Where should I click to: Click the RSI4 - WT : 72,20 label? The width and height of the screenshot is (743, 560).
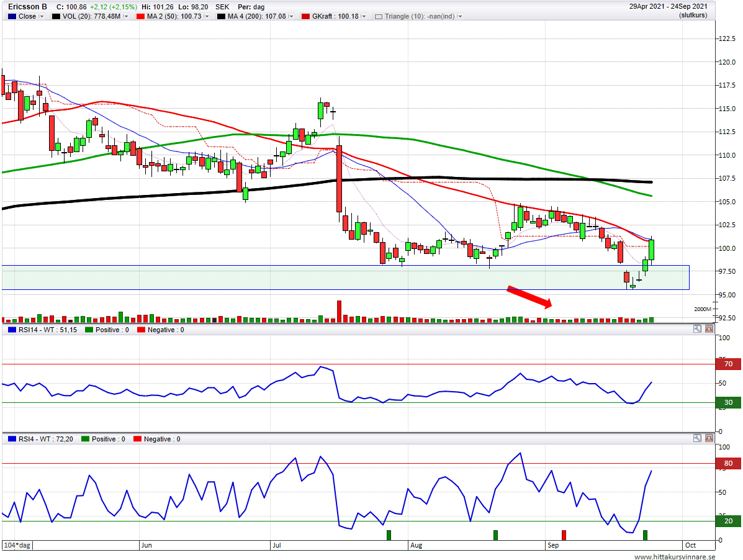coord(46,439)
